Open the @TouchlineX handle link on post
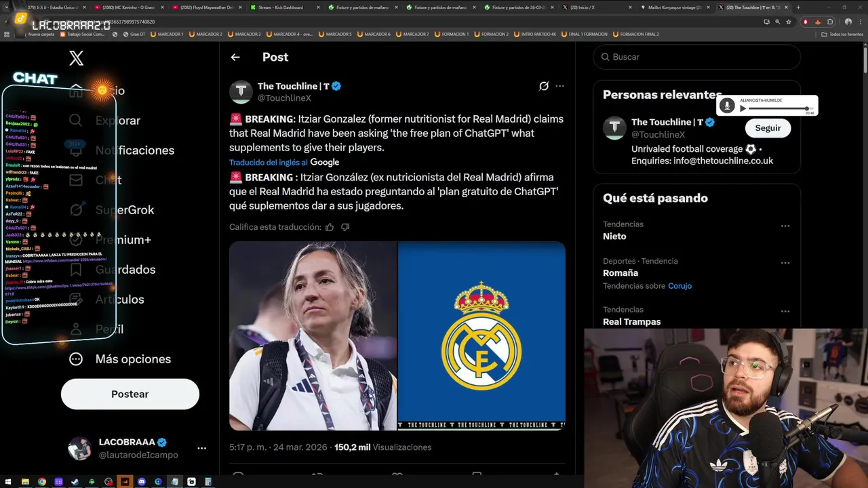This screenshot has width=868, height=488. coord(284,98)
